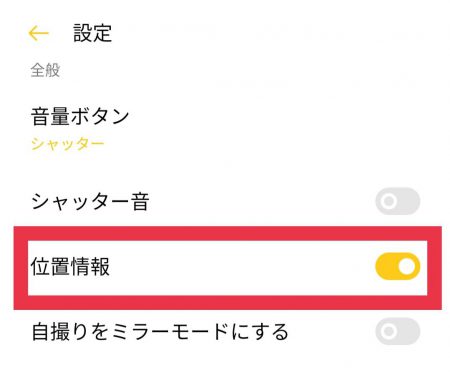The width and height of the screenshot is (450, 375).
Task: Tap the yellow シャッター value text
Action: (68, 144)
